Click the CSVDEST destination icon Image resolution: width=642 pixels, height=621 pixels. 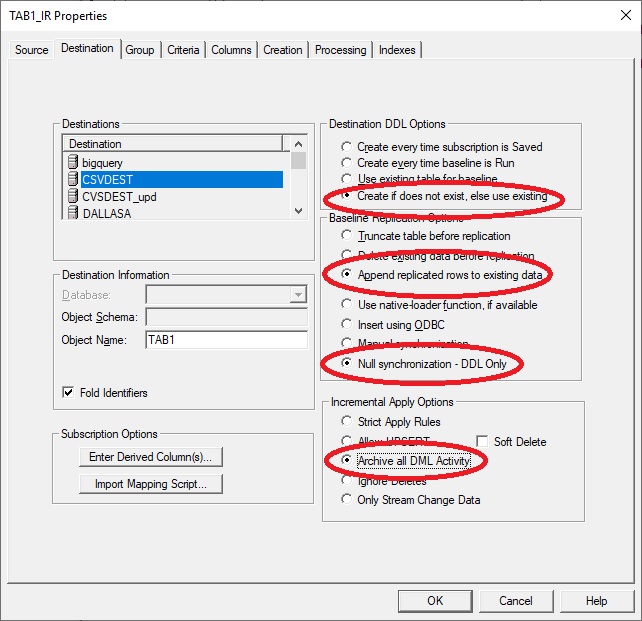click(72, 179)
